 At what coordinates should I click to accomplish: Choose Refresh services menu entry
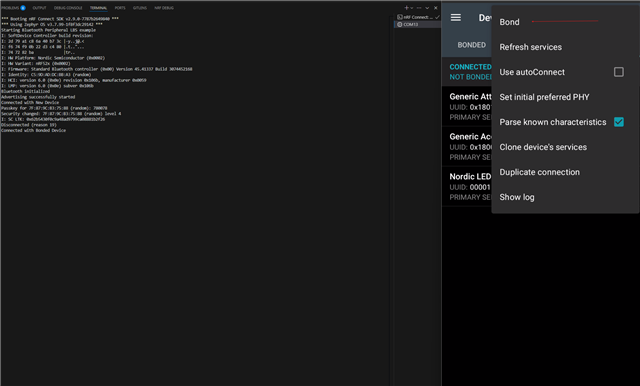click(x=531, y=47)
